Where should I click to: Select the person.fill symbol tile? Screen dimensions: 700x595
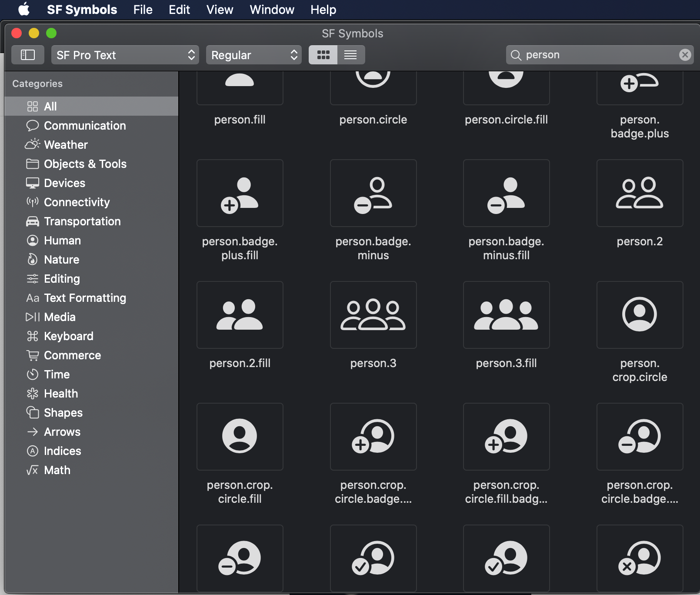[240, 88]
